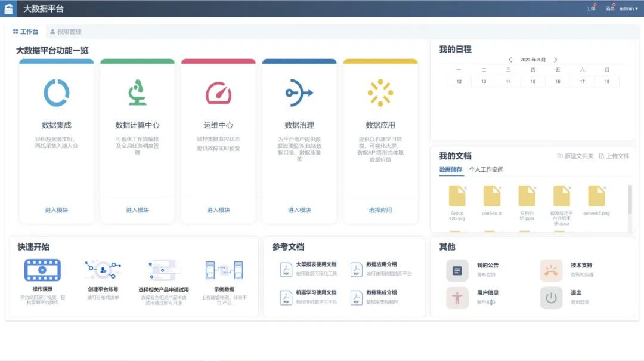The width and height of the screenshot is (644, 361).
Task: Click 进入模块 under 运维中心
Action: [218, 210]
